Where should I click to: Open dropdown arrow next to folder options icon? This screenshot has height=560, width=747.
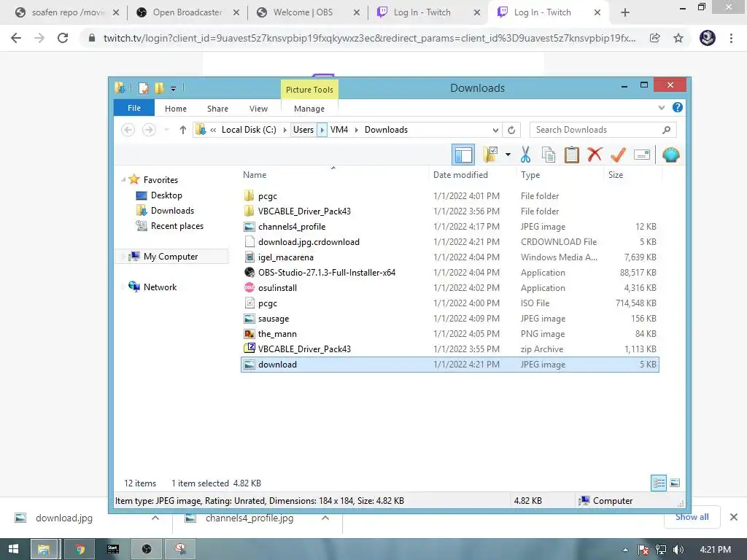pyautogui.click(x=508, y=155)
